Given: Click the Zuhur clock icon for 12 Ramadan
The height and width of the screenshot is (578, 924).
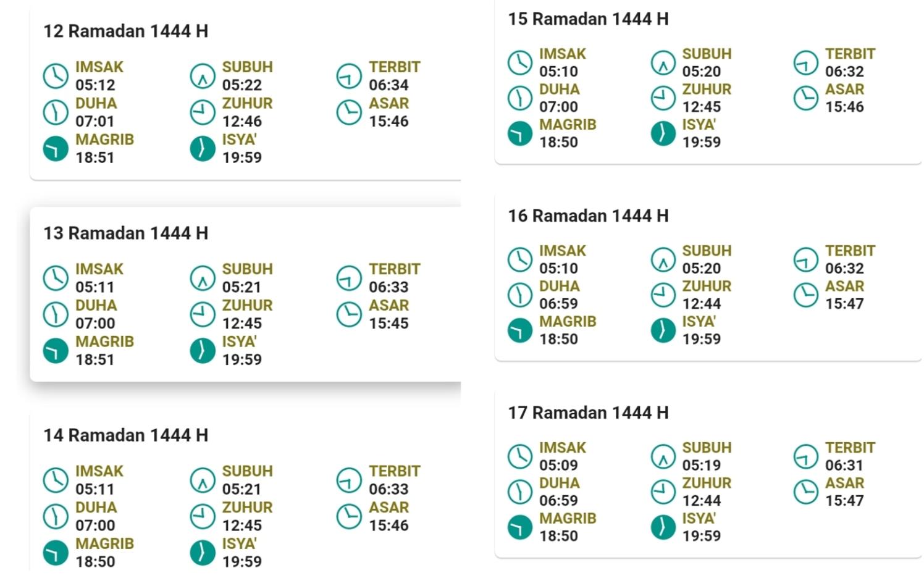Looking at the screenshot, I should click(203, 112).
